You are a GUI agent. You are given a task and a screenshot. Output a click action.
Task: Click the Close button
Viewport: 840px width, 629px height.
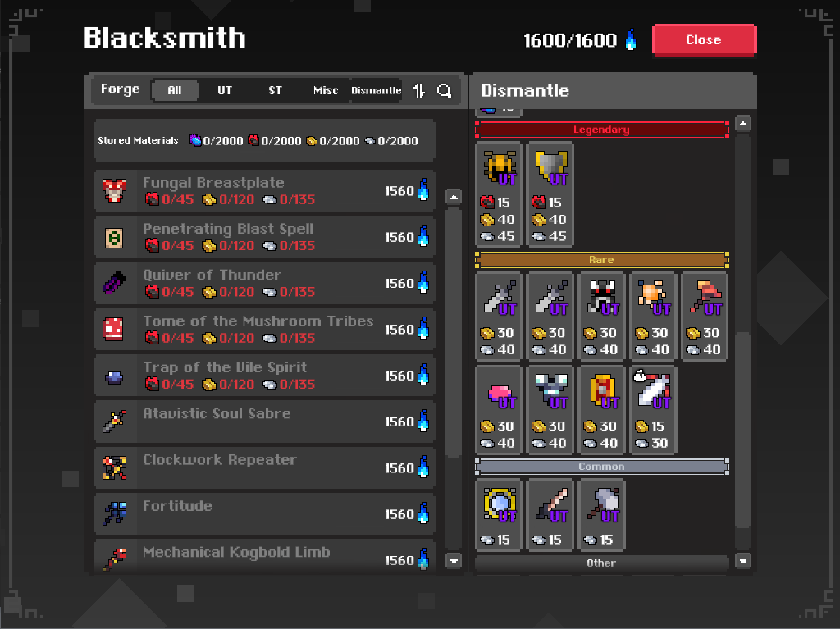click(x=704, y=39)
